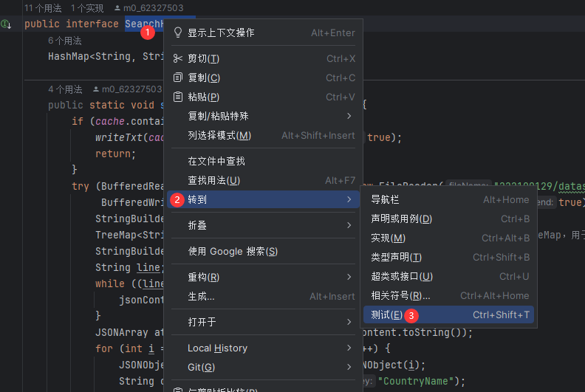Open the 1 个实现 inlay link

87,7
